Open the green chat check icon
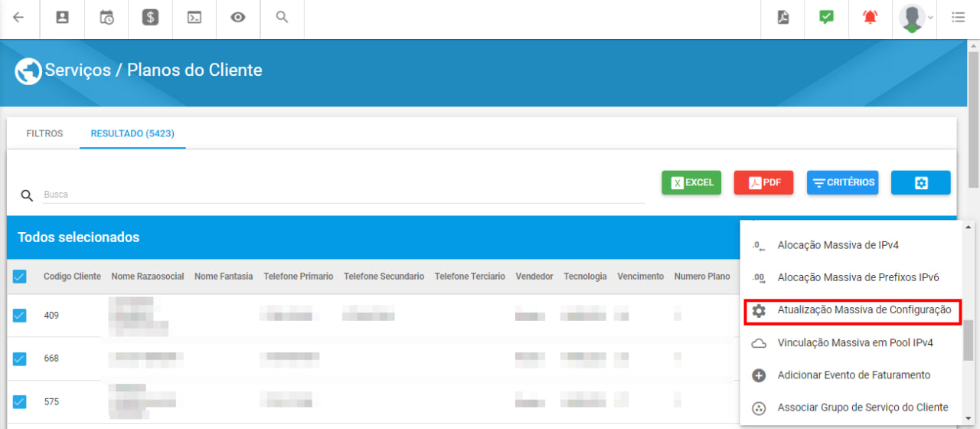Viewport: 980px width, 429px height. [826, 17]
